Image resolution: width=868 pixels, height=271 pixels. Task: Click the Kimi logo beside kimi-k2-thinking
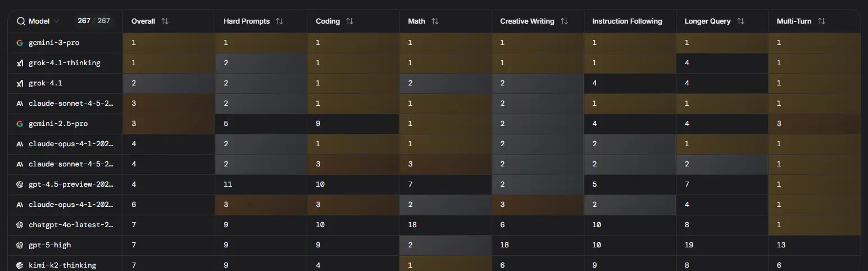20,265
